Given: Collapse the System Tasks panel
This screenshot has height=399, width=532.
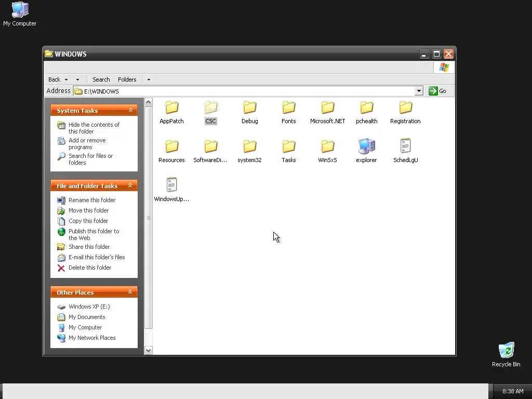Looking at the screenshot, I should [130, 110].
